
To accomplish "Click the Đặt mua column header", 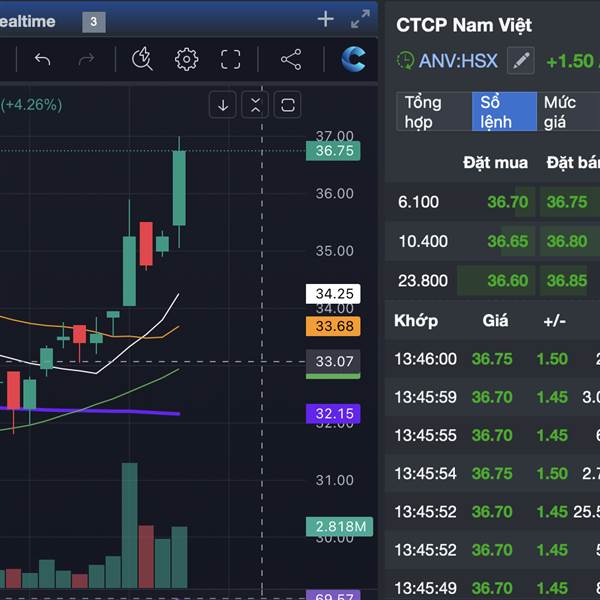I will click(x=496, y=163).
